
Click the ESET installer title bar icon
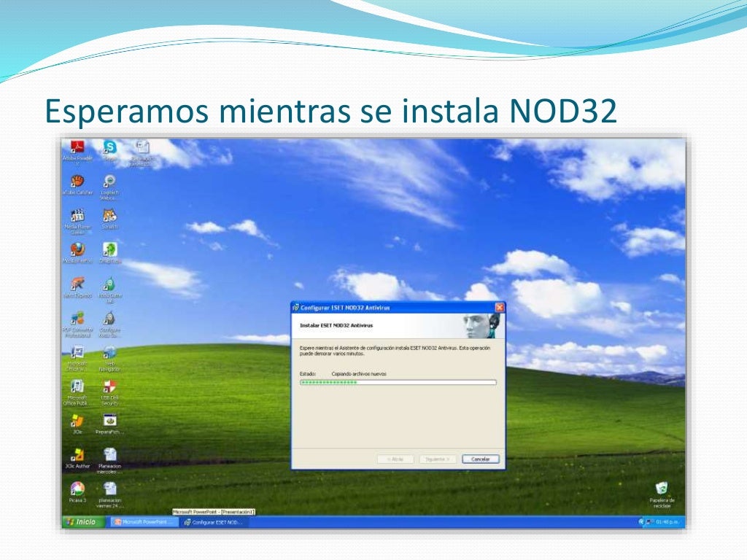click(296, 308)
